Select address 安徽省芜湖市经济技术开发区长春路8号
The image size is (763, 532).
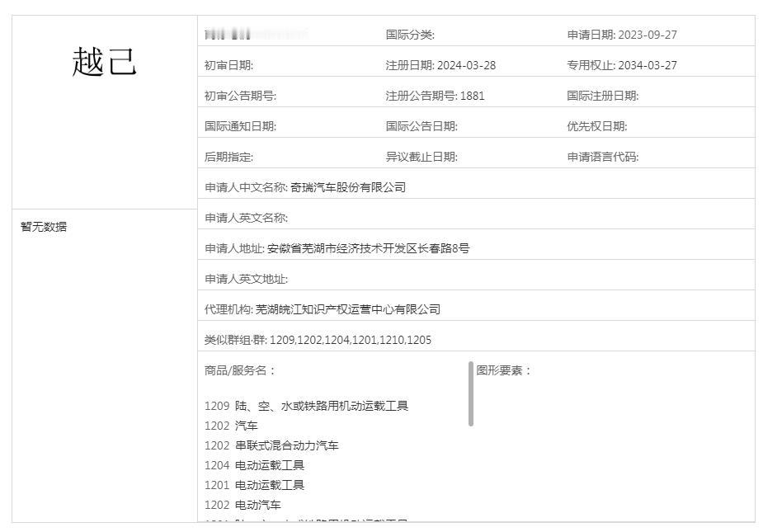[x=369, y=248]
